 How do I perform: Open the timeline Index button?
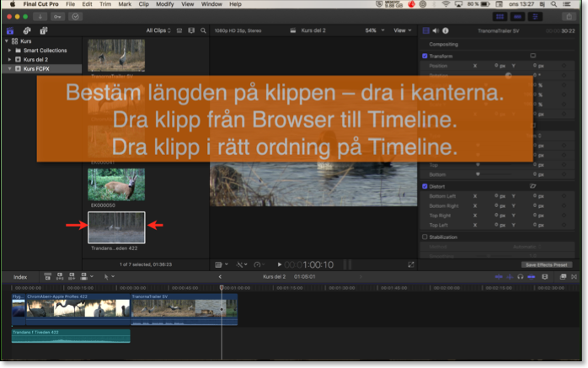tap(20, 277)
